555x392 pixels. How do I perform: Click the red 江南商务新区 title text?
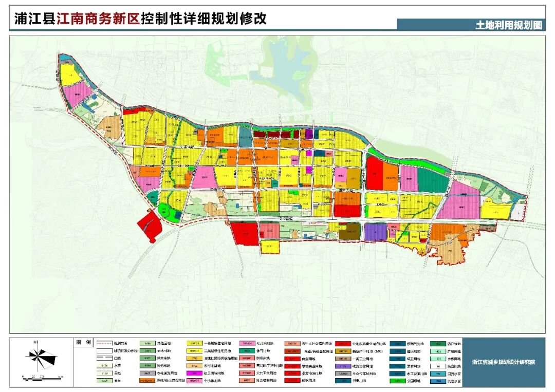pos(98,20)
